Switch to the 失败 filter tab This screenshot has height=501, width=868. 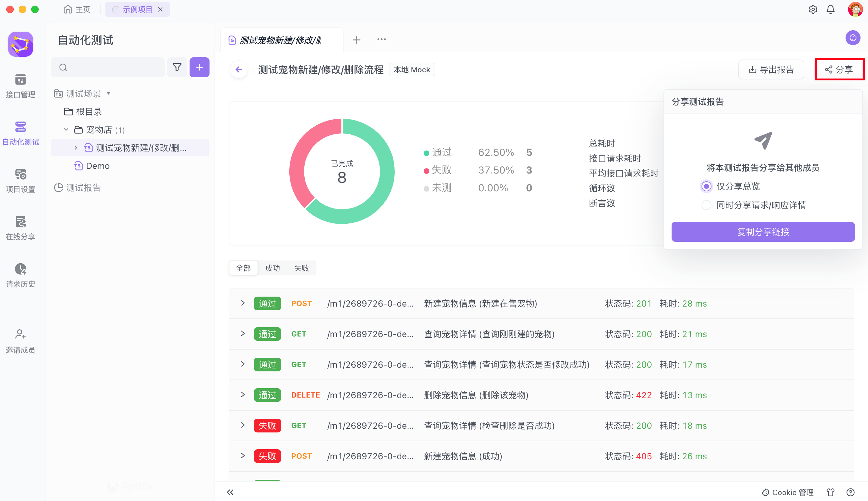301,268
